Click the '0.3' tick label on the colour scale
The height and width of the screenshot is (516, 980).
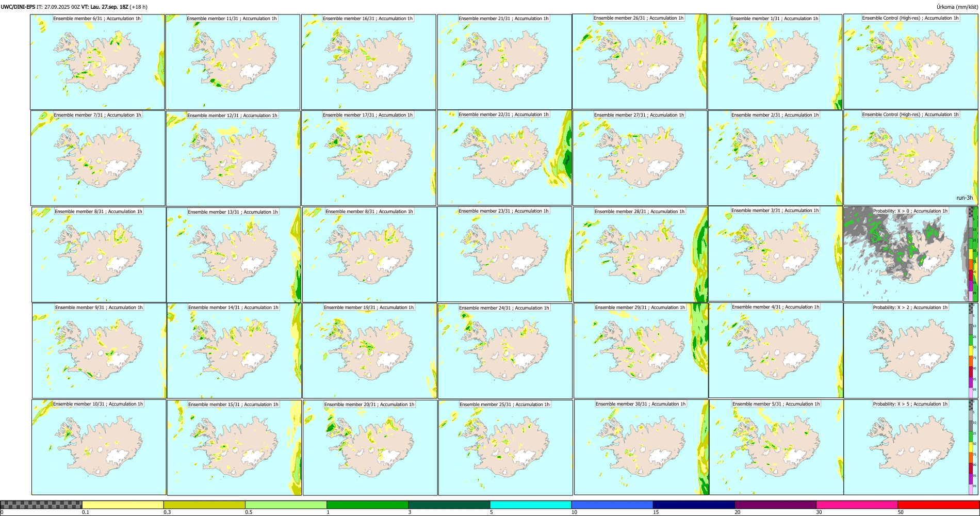click(167, 512)
